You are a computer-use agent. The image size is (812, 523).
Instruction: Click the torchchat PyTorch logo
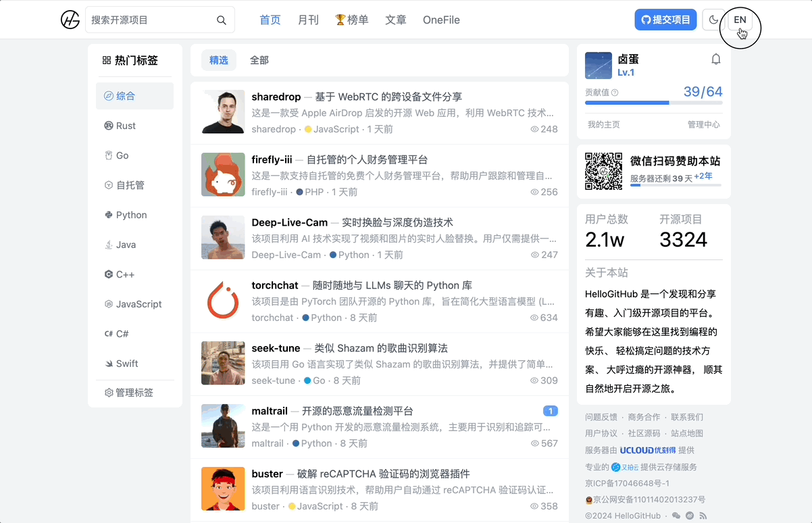223,300
